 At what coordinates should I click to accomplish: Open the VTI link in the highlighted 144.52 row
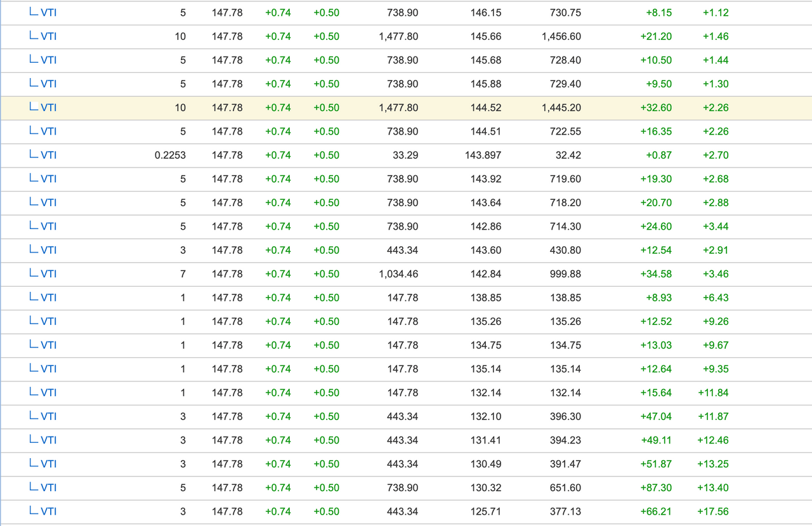[48, 108]
